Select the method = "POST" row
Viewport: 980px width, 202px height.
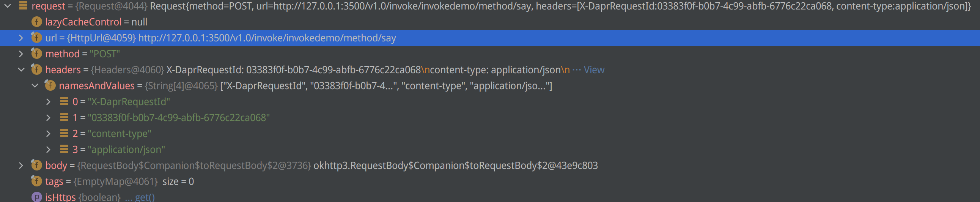pos(490,54)
